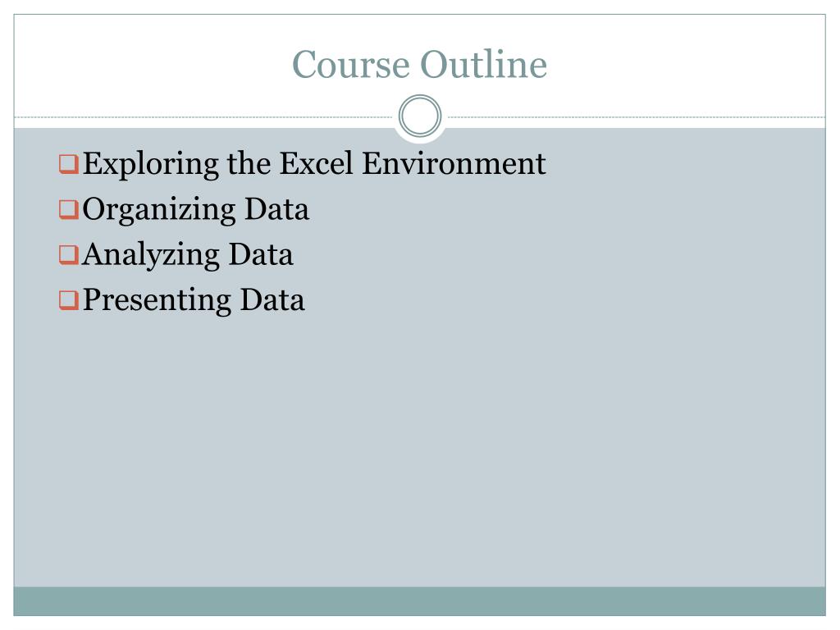The width and height of the screenshot is (840, 630).
Task: Click the red square bullet beside Exploring the Excel Environment
Action: pyautogui.click(x=69, y=164)
